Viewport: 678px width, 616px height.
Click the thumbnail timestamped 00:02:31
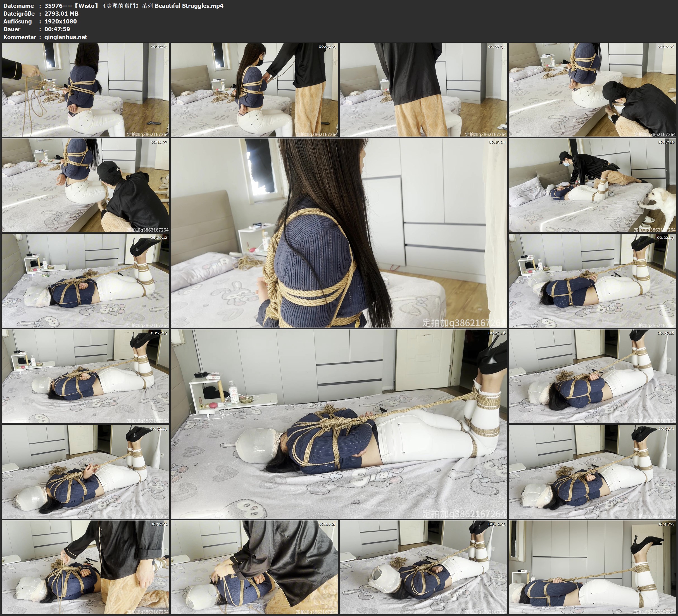(x=85, y=90)
